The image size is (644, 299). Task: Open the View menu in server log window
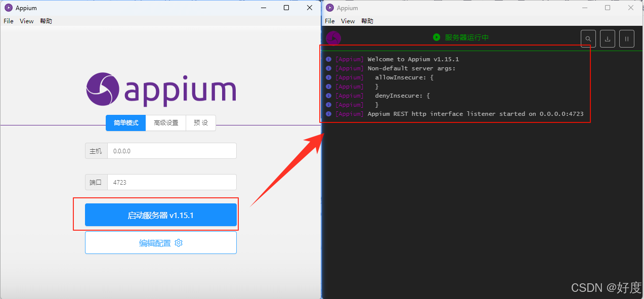click(348, 21)
